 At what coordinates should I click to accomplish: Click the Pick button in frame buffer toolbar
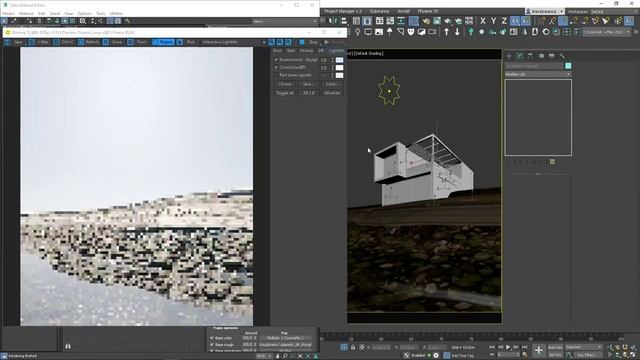pos(187,42)
